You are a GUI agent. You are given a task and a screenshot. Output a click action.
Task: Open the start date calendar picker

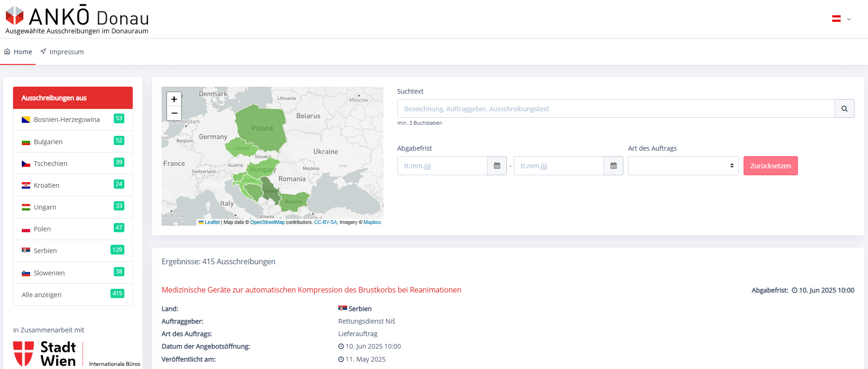pyautogui.click(x=497, y=165)
